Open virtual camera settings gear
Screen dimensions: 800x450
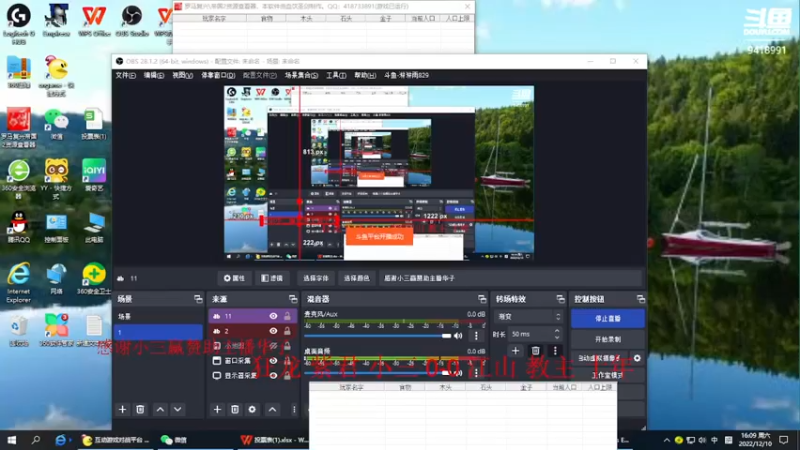[x=637, y=358]
